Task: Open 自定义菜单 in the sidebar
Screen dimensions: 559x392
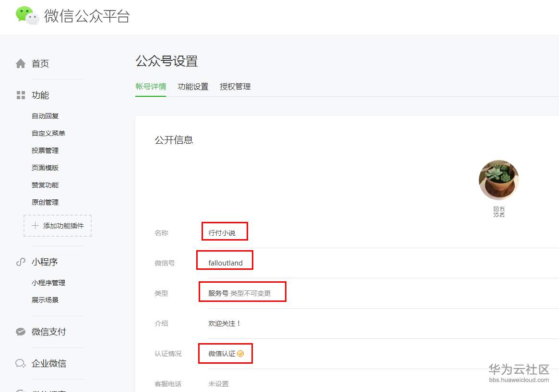Action: [48, 133]
